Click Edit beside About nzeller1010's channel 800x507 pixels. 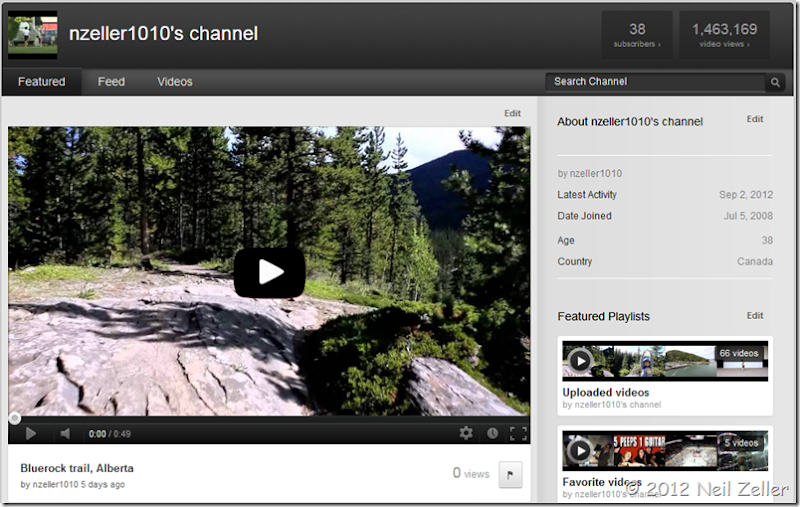pos(755,119)
